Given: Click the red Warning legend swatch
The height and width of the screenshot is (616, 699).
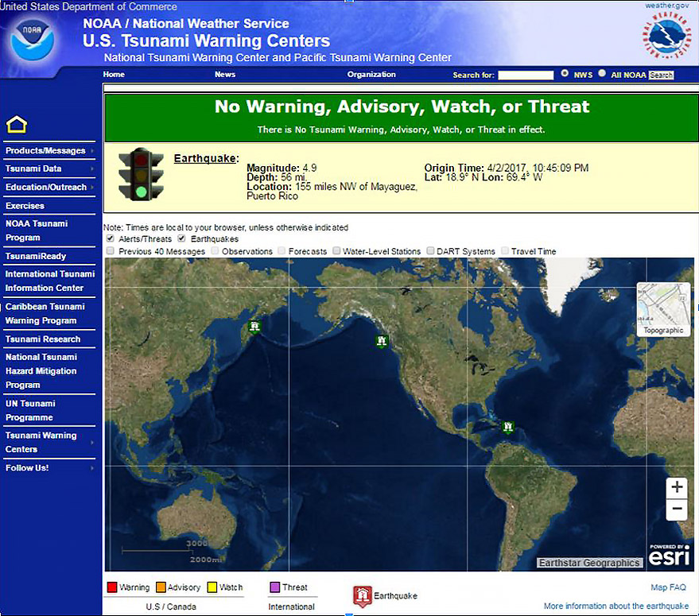Looking at the screenshot, I should (x=112, y=587).
